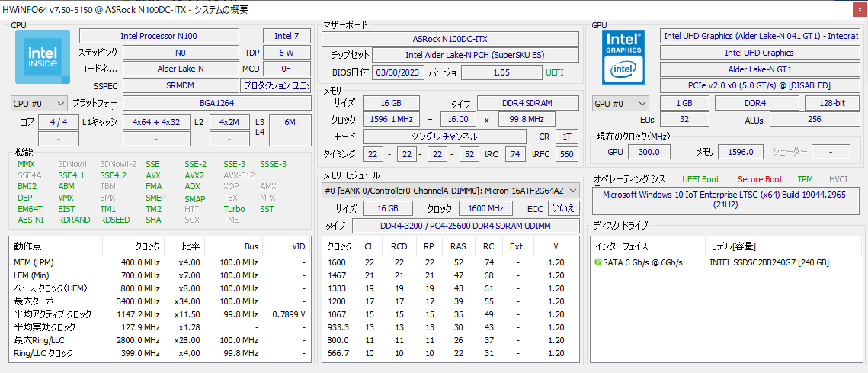This screenshot has width=868, height=373.
Task: Click the green TPM label
Action: (x=805, y=179)
